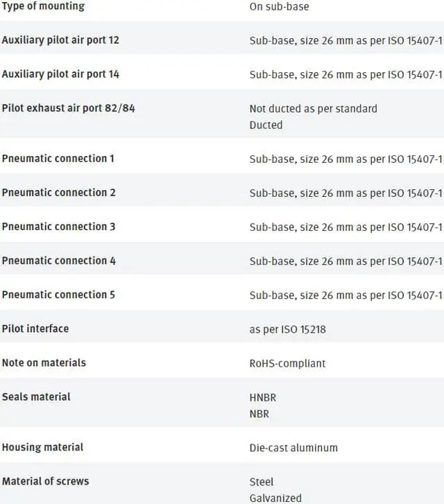
Task: Select the Type of mounting label
Action: click(44, 6)
